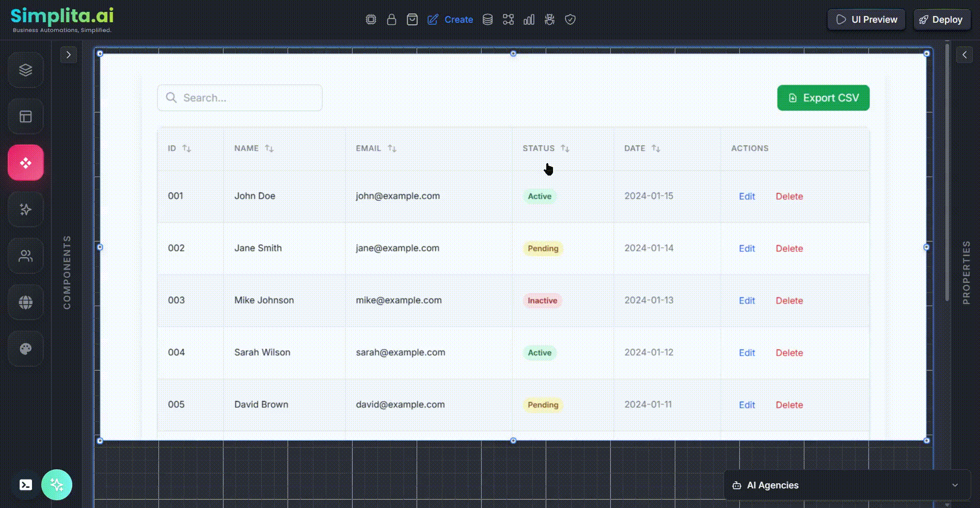
Task: Click Edit on the Jane Smith row
Action: click(x=747, y=248)
